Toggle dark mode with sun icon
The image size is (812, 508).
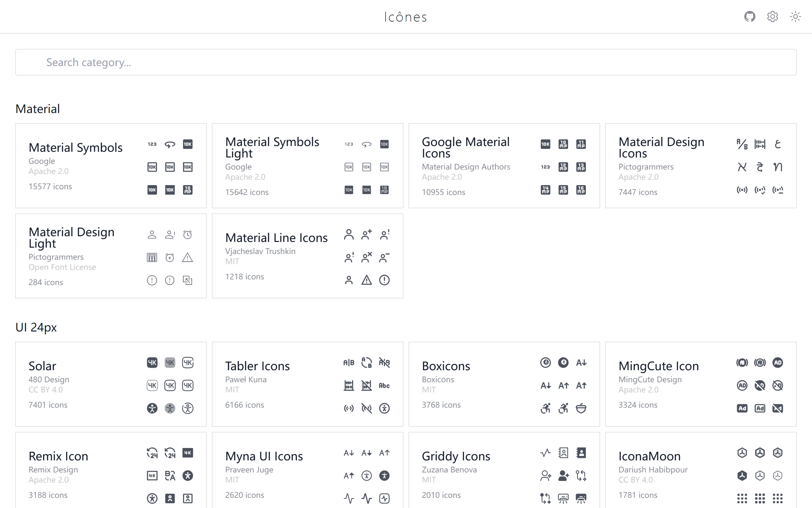795,17
